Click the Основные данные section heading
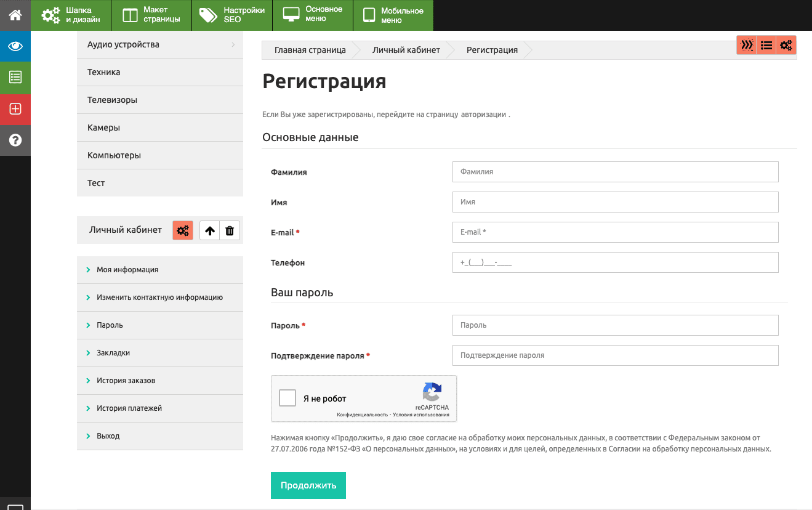Screen dimensions: 812x510 click(310, 137)
